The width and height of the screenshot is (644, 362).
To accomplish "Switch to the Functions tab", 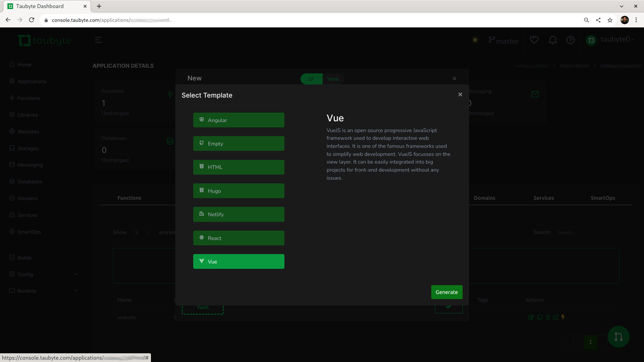I will pyautogui.click(x=129, y=198).
